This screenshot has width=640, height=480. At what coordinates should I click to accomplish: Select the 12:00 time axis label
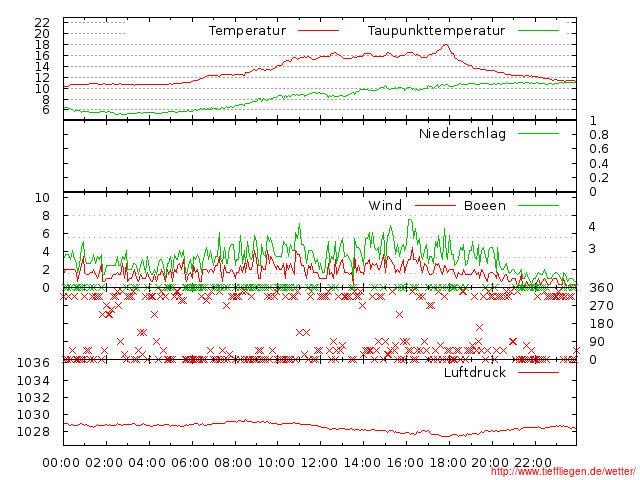tap(318, 463)
